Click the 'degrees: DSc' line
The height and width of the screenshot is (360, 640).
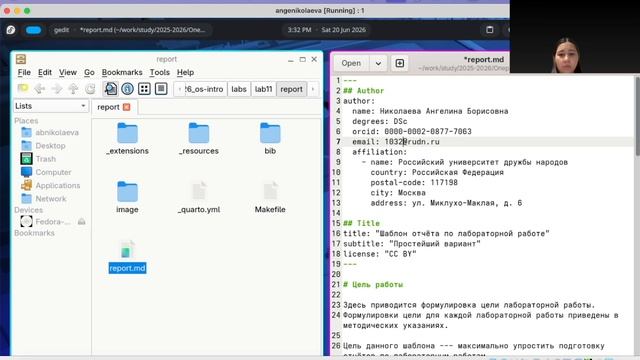pyautogui.click(x=380, y=121)
